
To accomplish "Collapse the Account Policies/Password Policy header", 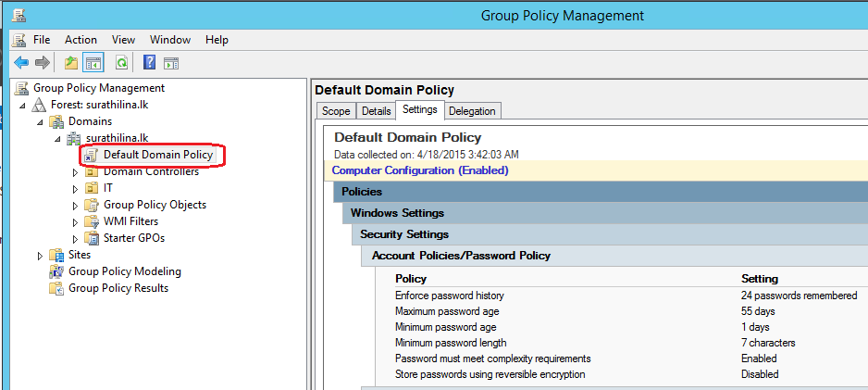I will click(614, 256).
